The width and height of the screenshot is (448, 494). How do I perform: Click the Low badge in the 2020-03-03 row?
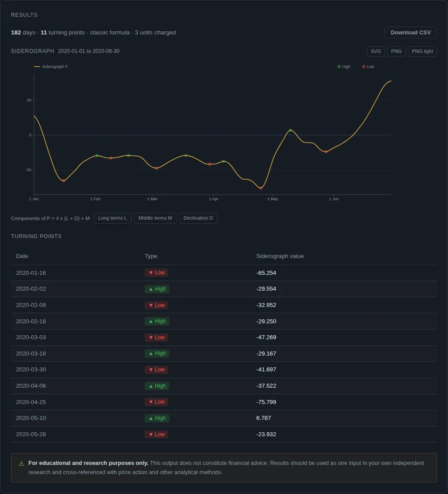coord(156,337)
